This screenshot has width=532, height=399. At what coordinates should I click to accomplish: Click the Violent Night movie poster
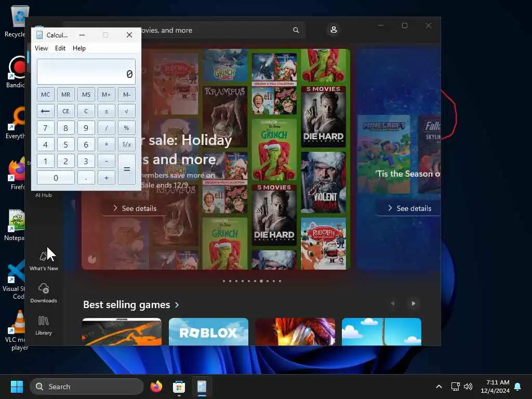tap(323, 182)
